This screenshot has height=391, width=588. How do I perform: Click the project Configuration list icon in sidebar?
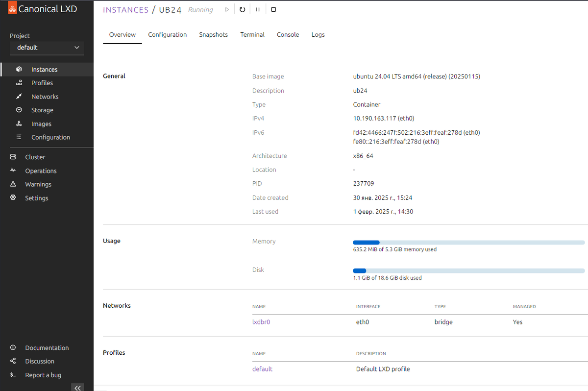pos(19,137)
